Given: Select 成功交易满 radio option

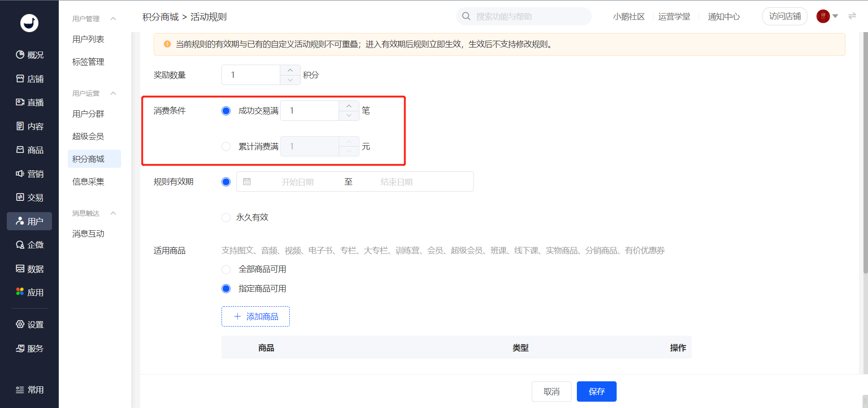Looking at the screenshot, I should tap(226, 111).
